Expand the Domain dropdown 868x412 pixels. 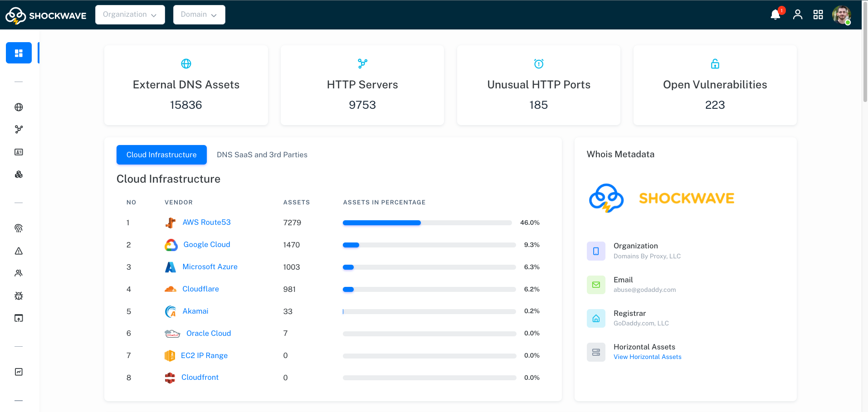(x=199, y=15)
